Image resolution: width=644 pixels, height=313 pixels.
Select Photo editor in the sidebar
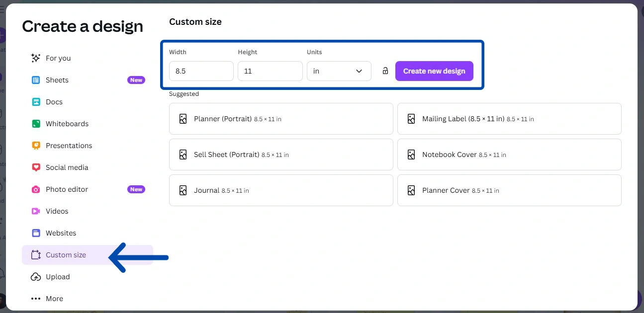tap(88, 189)
